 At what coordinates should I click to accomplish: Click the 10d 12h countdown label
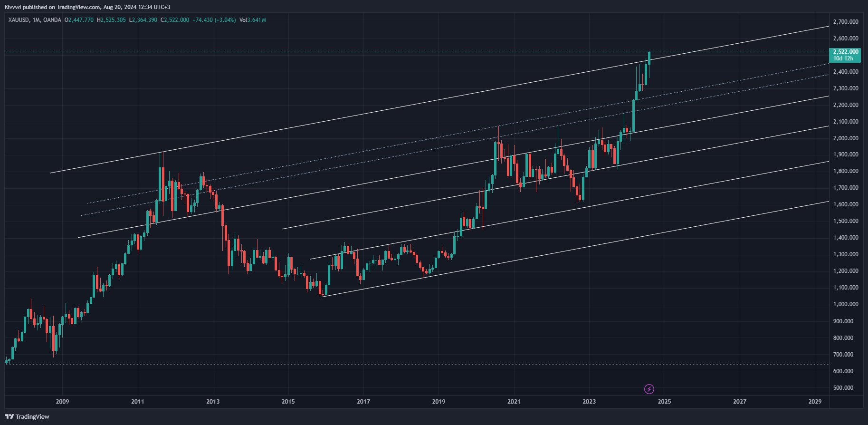[843, 58]
